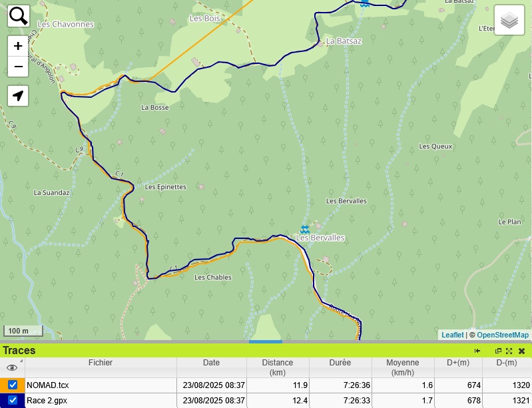Sort traces by the Fichier column

(x=101, y=363)
